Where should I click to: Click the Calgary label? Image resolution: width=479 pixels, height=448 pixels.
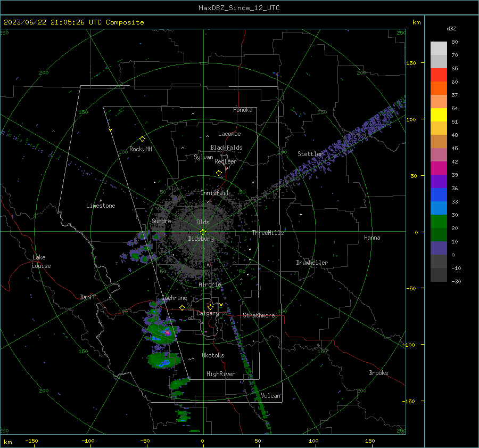(208, 313)
